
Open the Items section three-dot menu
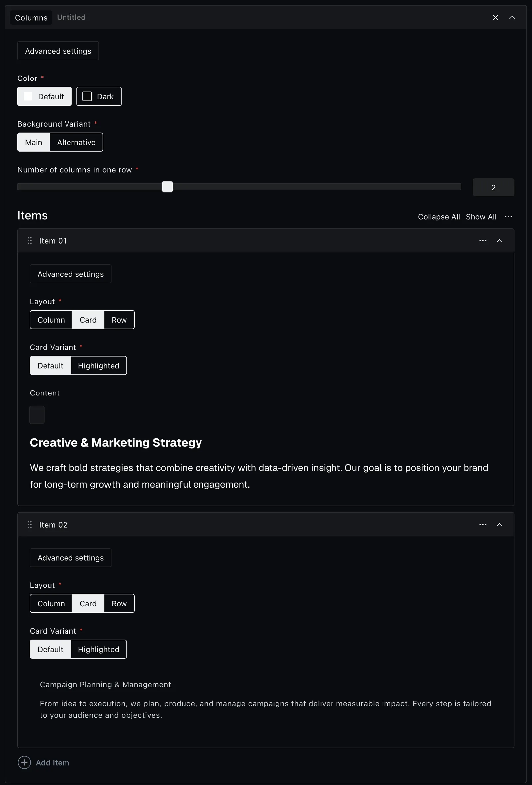(508, 217)
